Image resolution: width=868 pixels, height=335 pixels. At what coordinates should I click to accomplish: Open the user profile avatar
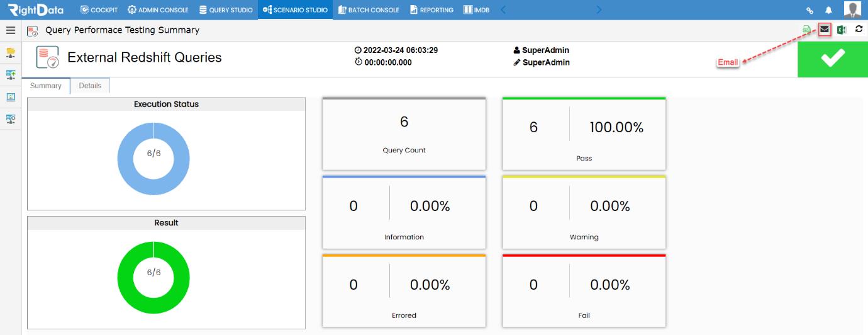pyautogui.click(x=852, y=9)
